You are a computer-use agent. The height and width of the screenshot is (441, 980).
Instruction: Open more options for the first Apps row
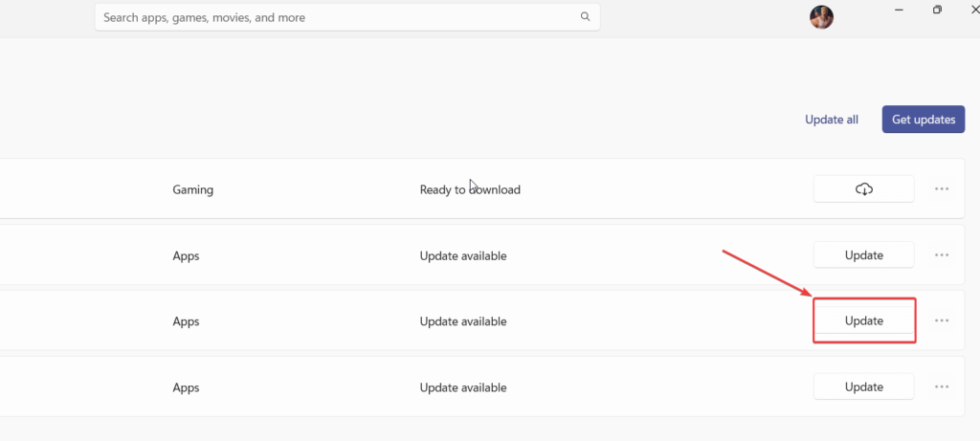[942, 255]
